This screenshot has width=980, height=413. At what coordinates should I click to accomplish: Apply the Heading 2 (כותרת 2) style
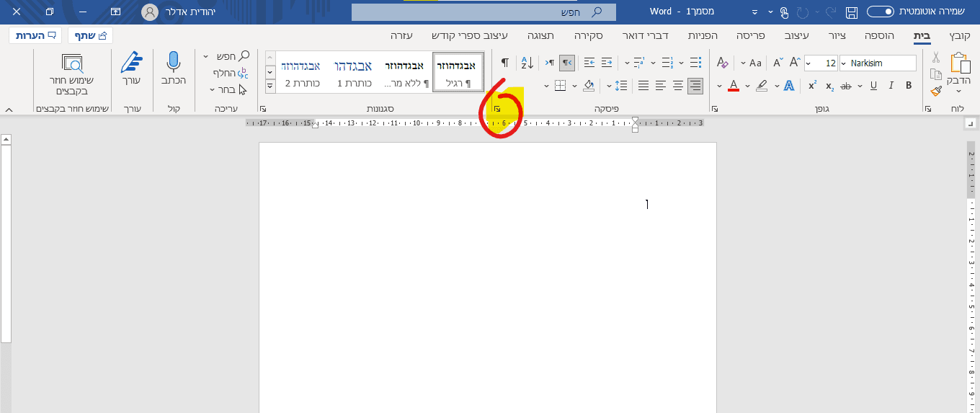302,73
